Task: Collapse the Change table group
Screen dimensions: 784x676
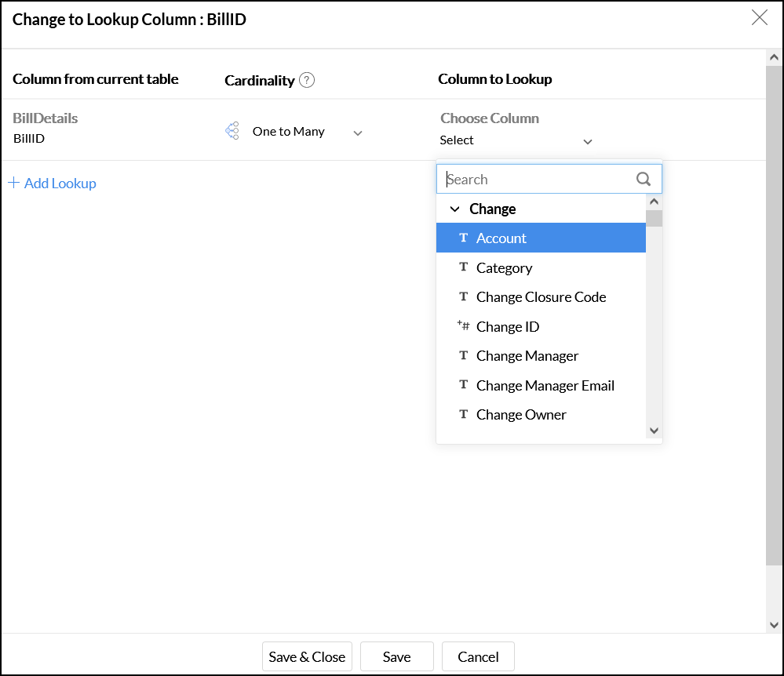Action: coord(454,209)
